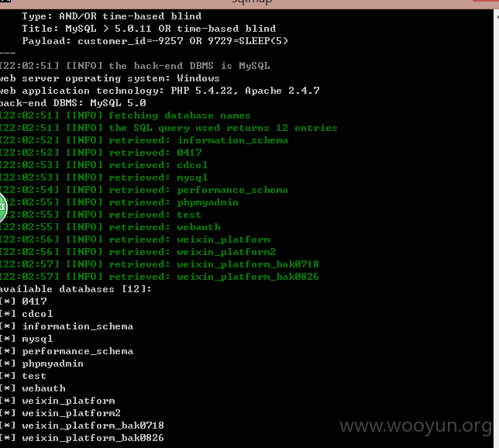
Task: Select the '[*] 0417' database list row
Action: tap(23, 302)
